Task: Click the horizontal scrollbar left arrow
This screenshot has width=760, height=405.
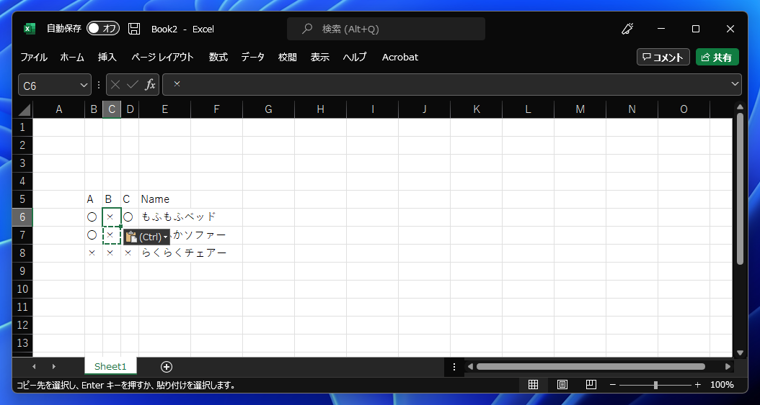Action: (470, 367)
